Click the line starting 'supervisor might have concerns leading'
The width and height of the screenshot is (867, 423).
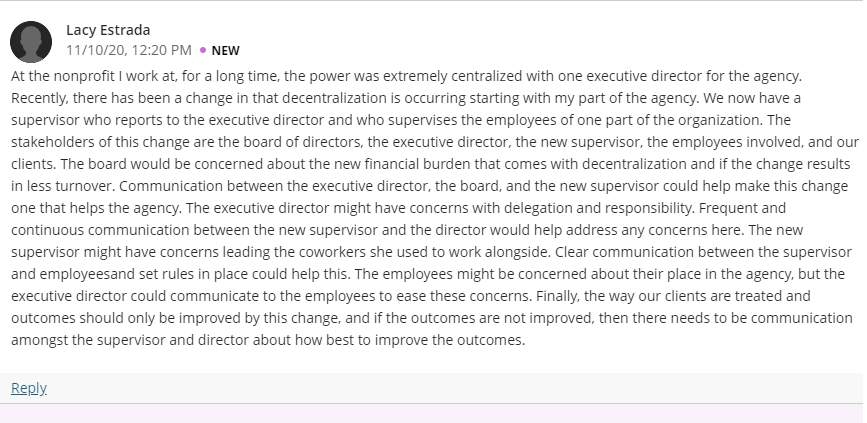click(431, 252)
